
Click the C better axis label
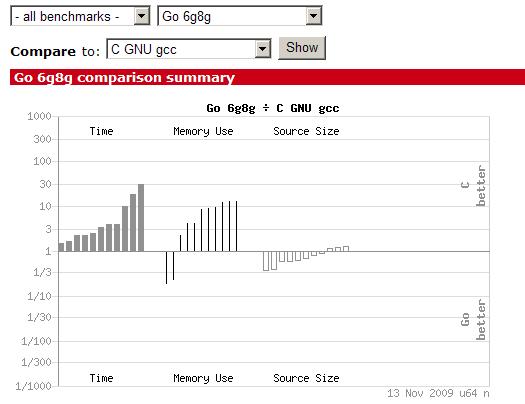click(x=473, y=186)
